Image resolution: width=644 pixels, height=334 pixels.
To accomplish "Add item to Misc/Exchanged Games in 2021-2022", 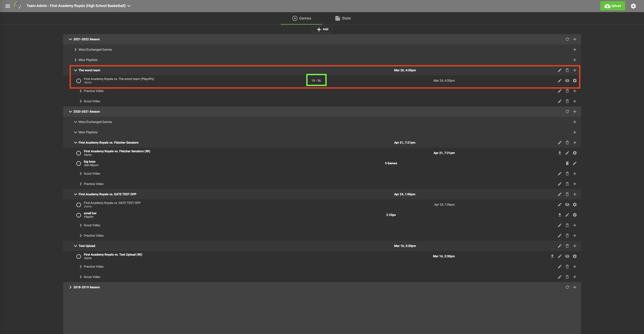I will coord(575,50).
